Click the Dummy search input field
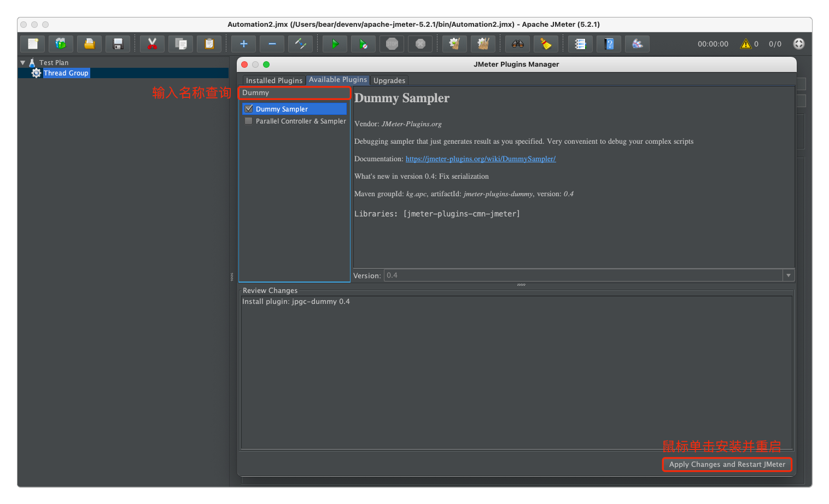This screenshot has height=504, width=829. click(295, 93)
